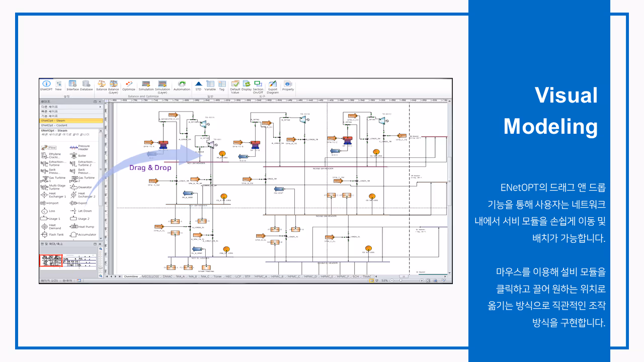Viewport: 644px width, 362px height.
Task: Pick the Export stencil shape
Action: click(x=78, y=203)
